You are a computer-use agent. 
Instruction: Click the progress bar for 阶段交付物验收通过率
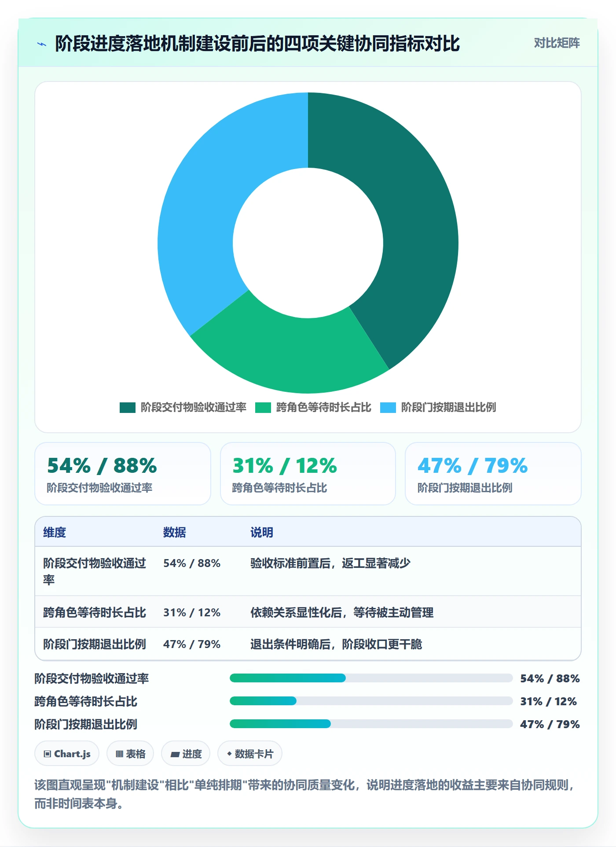click(x=371, y=678)
